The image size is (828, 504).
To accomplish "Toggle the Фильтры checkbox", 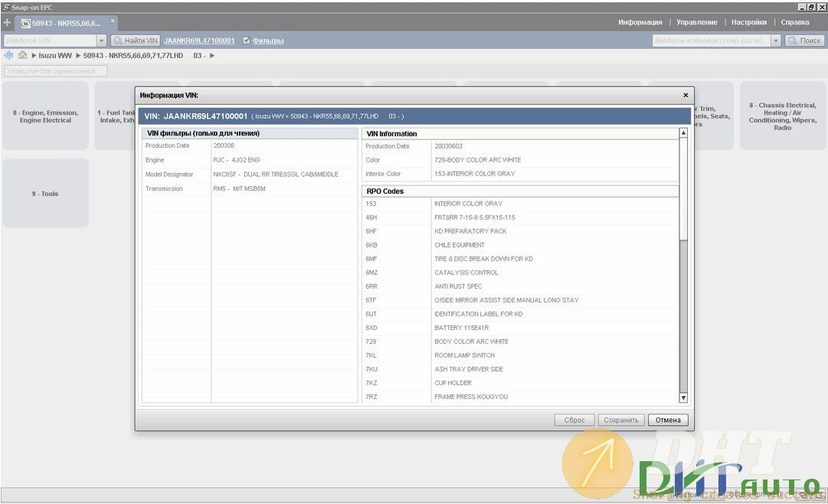I will tap(246, 41).
